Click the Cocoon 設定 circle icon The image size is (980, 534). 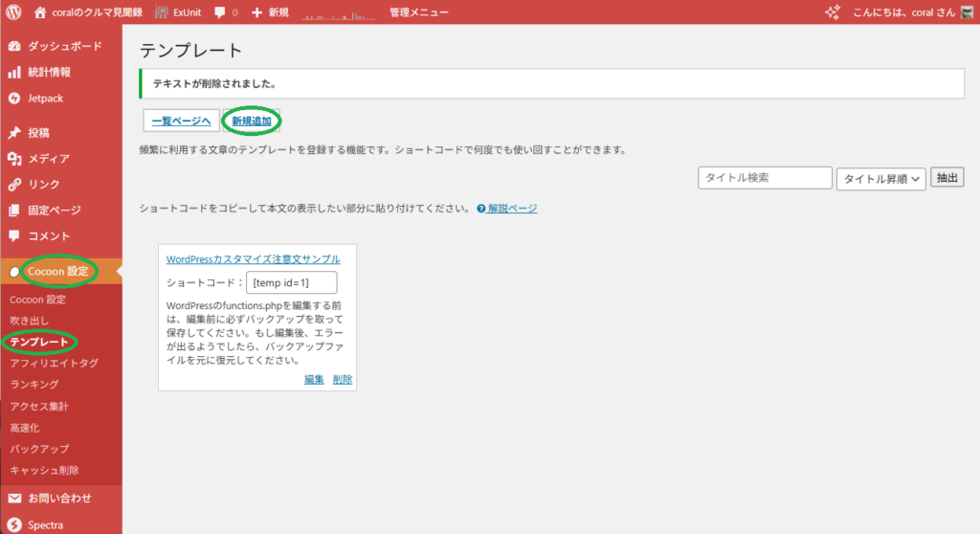click(x=14, y=272)
